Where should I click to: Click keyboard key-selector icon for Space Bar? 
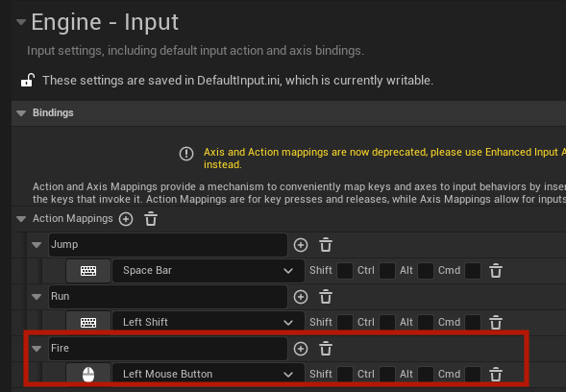[x=88, y=270]
